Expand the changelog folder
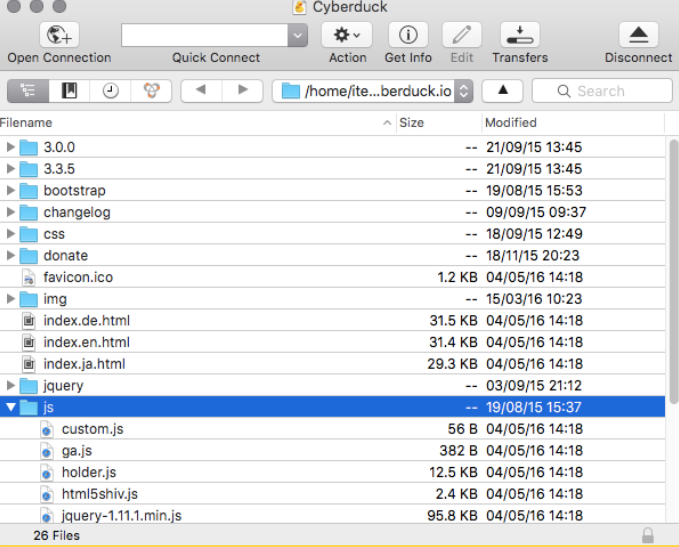Screen dimensions: 679x547 point(11,212)
